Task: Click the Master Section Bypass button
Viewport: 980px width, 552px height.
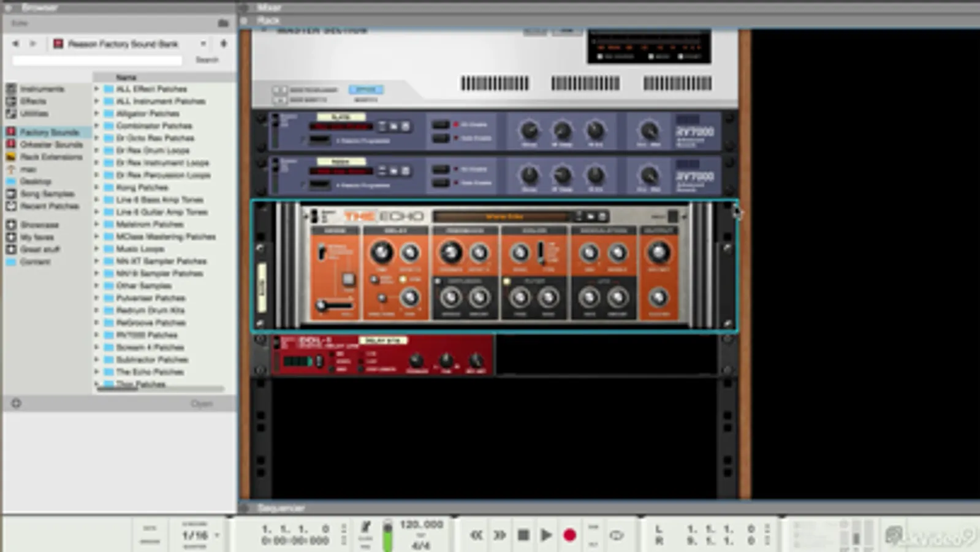Action: point(366,90)
